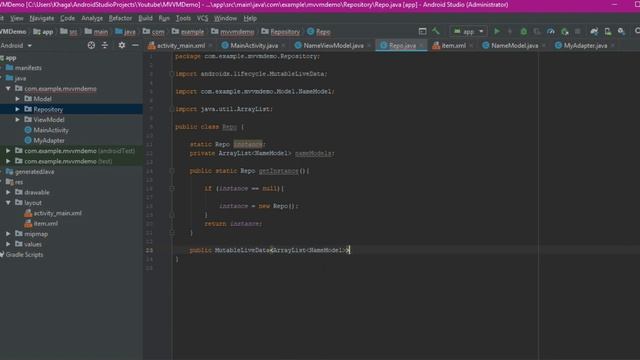Image resolution: width=640 pixels, height=360 pixels.
Task: Click the Sync Project with Gradle icon
Action: click(x=594, y=31)
